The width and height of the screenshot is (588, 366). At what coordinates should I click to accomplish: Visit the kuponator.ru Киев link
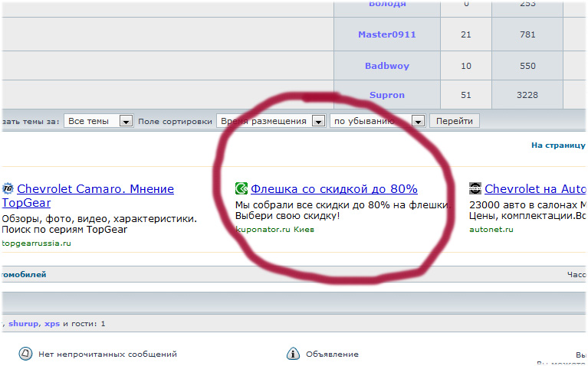click(274, 229)
